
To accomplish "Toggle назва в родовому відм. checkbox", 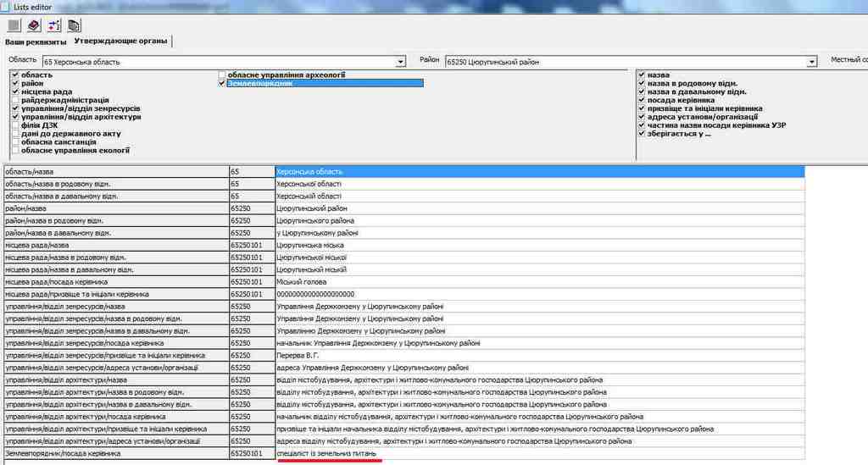I will [x=642, y=83].
